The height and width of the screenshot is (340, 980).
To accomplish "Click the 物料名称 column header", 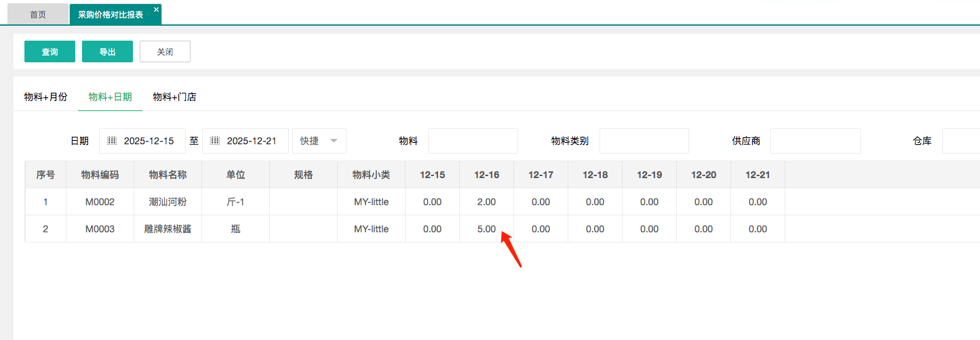I will (x=168, y=175).
